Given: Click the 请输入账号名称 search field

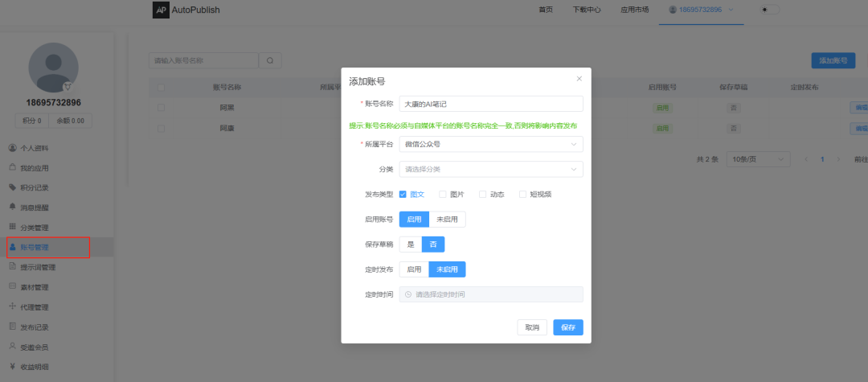Looking at the screenshot, I should (203, 61).
